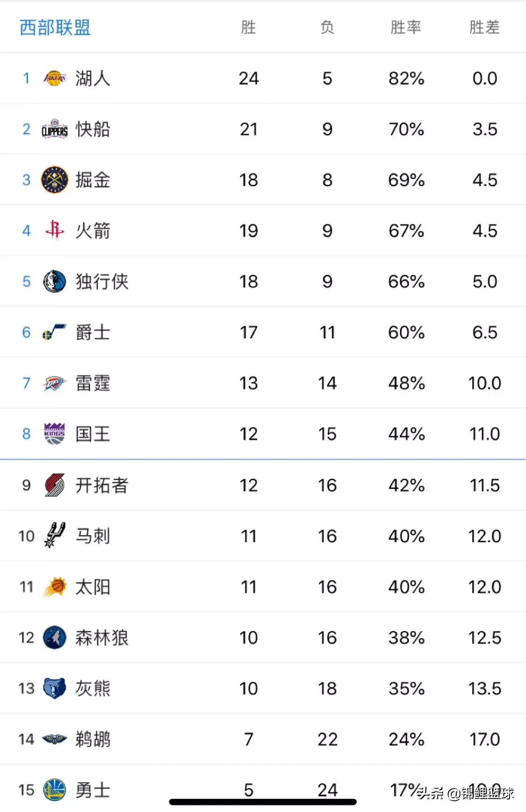The image size is (526, 812).
Task: Select the Jazz note logo
Action: [x=55, y=332]
